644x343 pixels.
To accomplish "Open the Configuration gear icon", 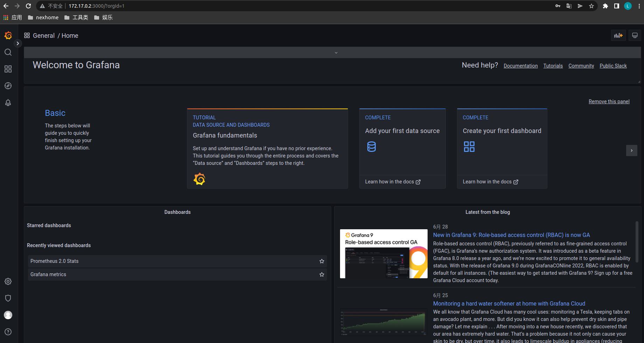I will point(8,281).
